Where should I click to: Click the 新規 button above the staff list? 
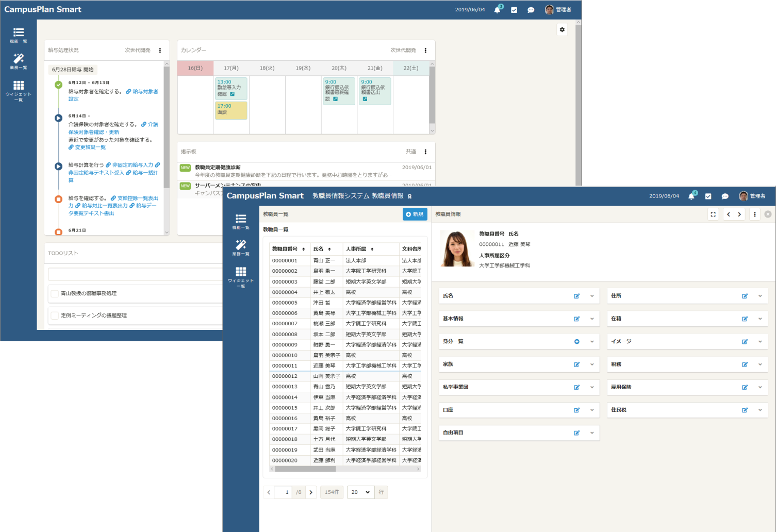(x=415, y=214)
